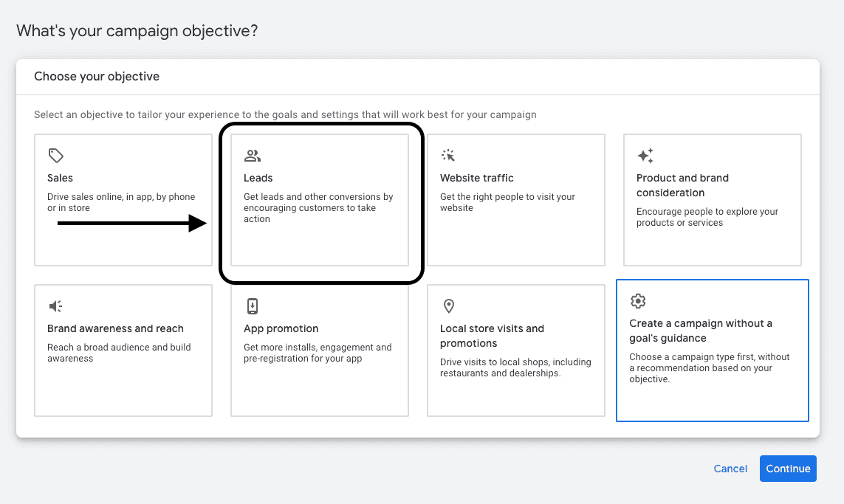Select the Website traffic objective title

pyautogui.click(x=476, y=178)
